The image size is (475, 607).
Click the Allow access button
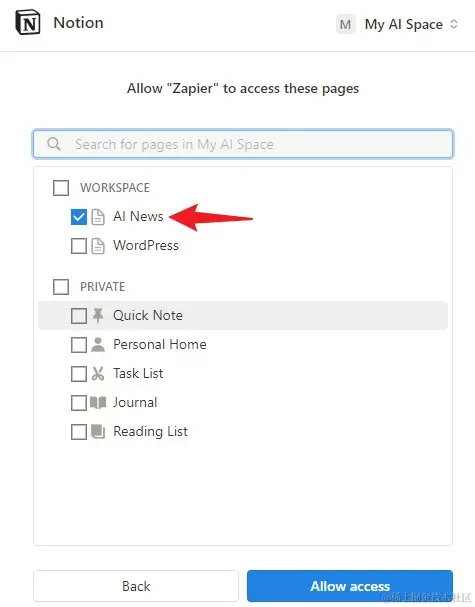(350, 586)
